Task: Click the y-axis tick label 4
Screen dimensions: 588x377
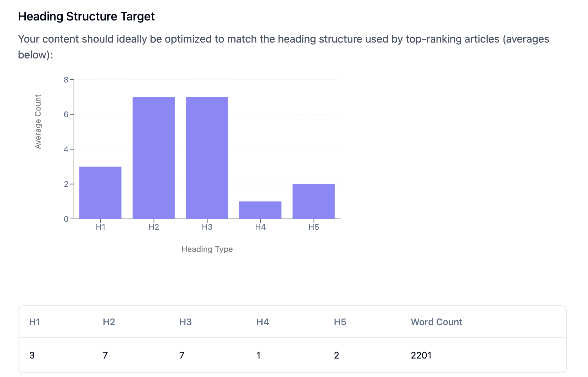Action: [66, 150]
